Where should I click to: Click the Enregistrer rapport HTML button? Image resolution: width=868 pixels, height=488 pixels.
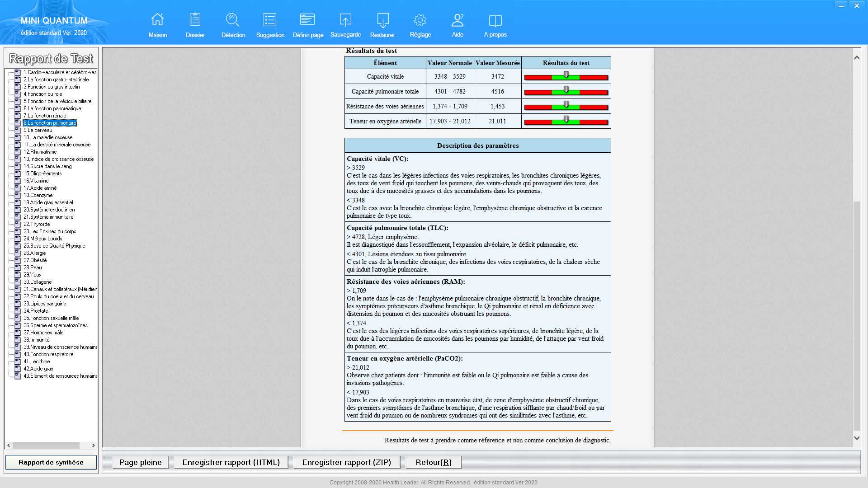pyautogui.click(x=231, y=462)
